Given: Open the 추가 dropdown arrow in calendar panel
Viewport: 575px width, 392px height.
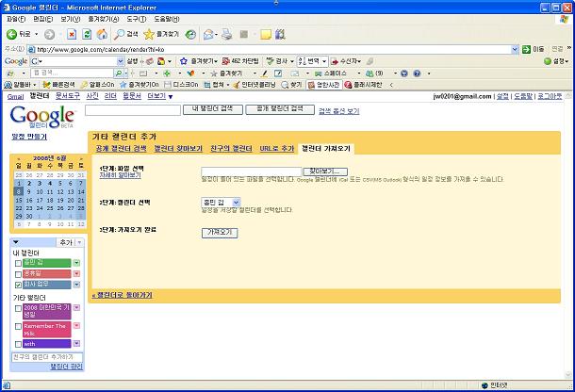Looking at the screenshot, I should tap(79, 242).
